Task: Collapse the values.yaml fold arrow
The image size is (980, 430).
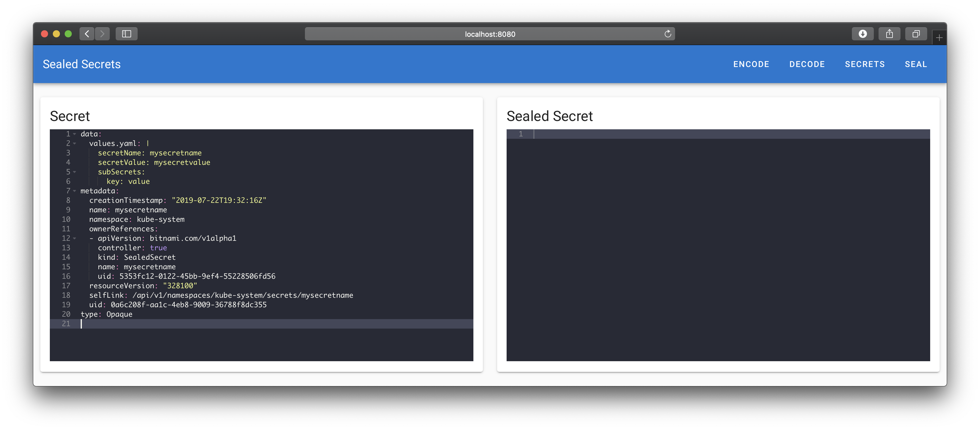Action: coord(74,144)
